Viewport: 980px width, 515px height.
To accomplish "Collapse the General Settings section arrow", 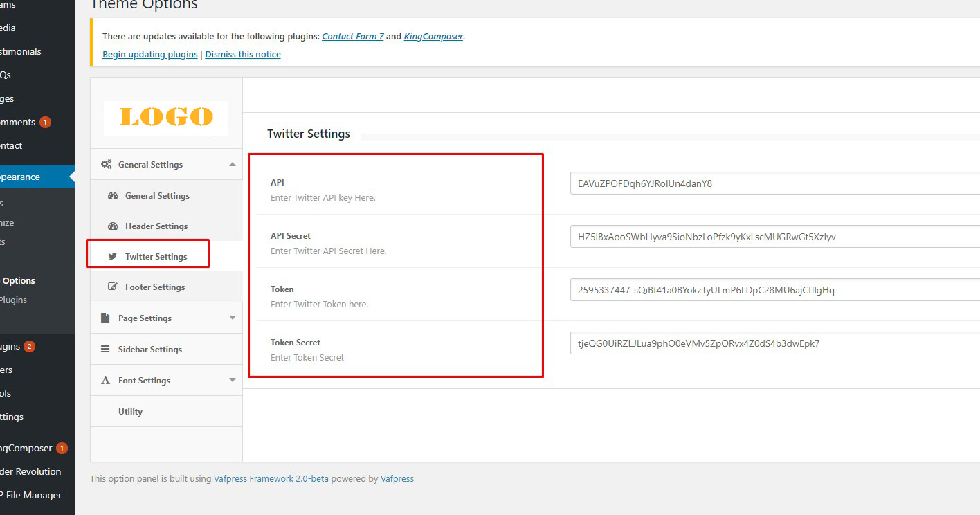I will pos(233,165).
